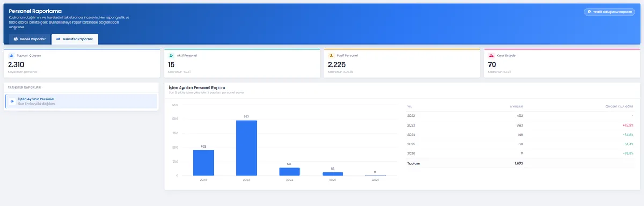Open the Genel Raporlar tab

[30, 39]
